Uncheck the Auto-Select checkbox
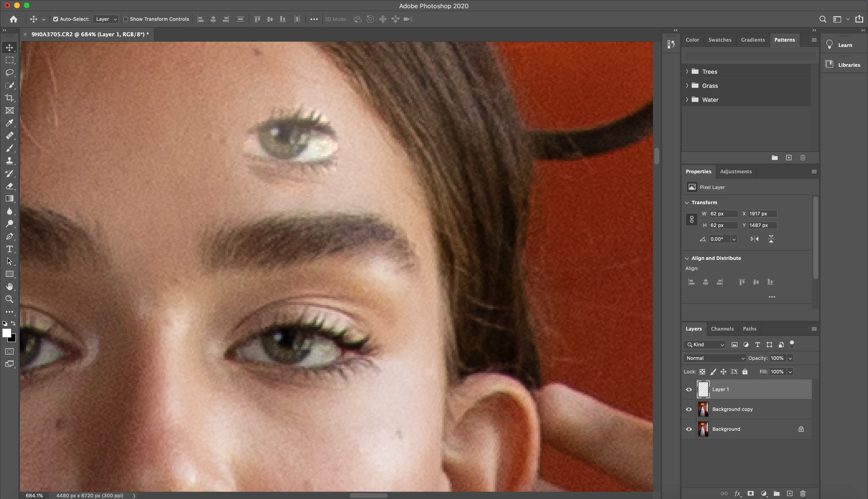 55,19
